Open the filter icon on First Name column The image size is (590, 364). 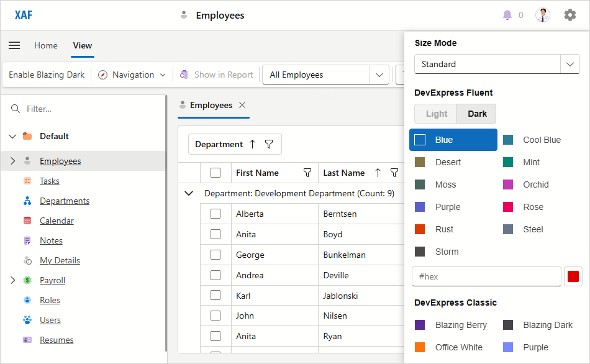pos(307,172)
